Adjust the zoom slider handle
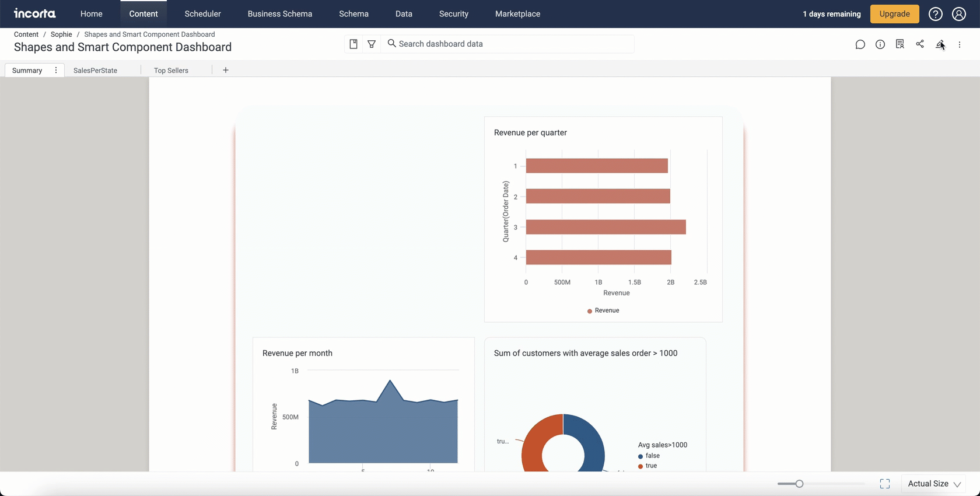Screen dimensions: 980x496 [800, 484]
